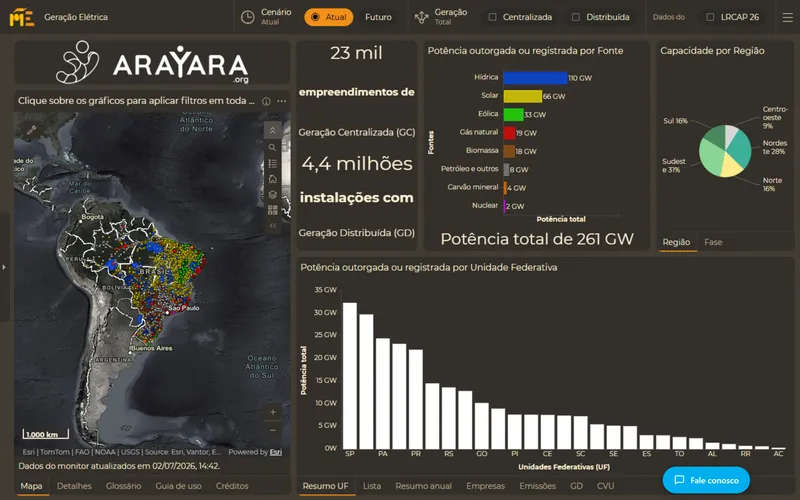Select the map measurement ruler tool
The width and height of the screenshot is (800, 500).
32,130
